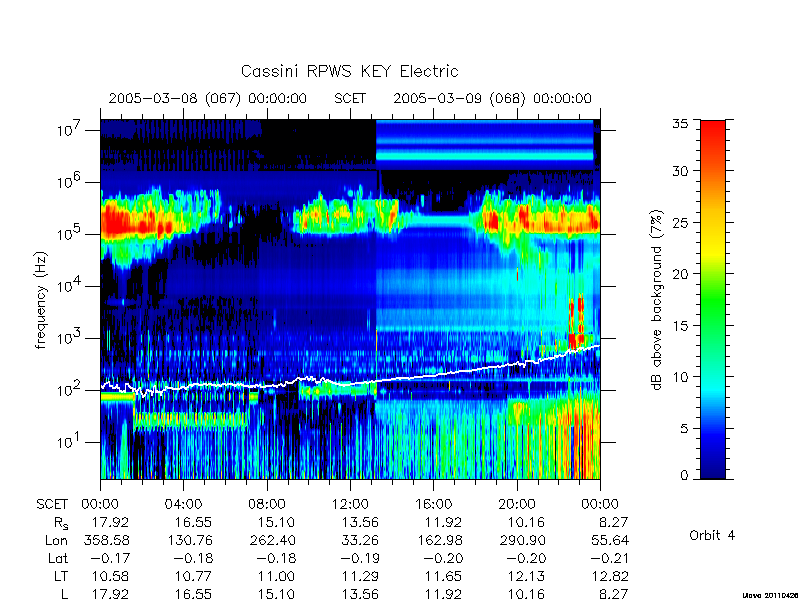Click the "Lat" row label

(x=58, y=558)
